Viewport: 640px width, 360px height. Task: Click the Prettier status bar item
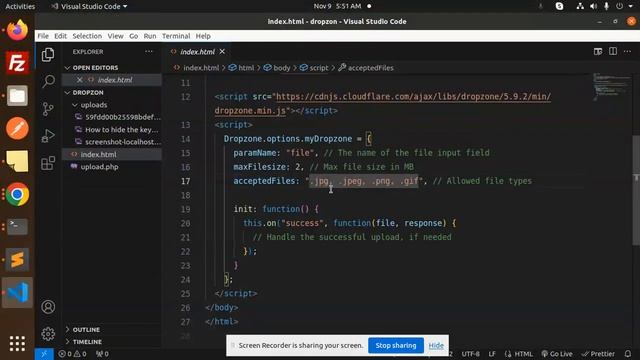click(599, 354)
